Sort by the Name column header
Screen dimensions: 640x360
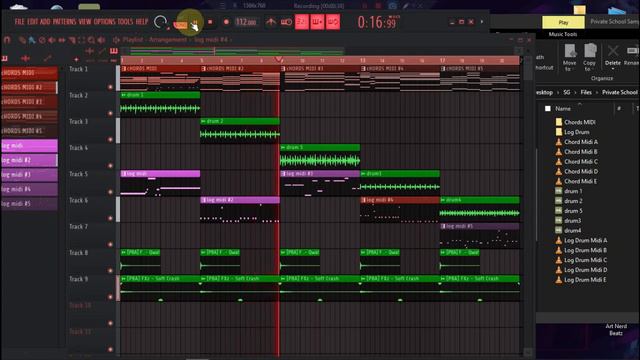click(563, 109)
